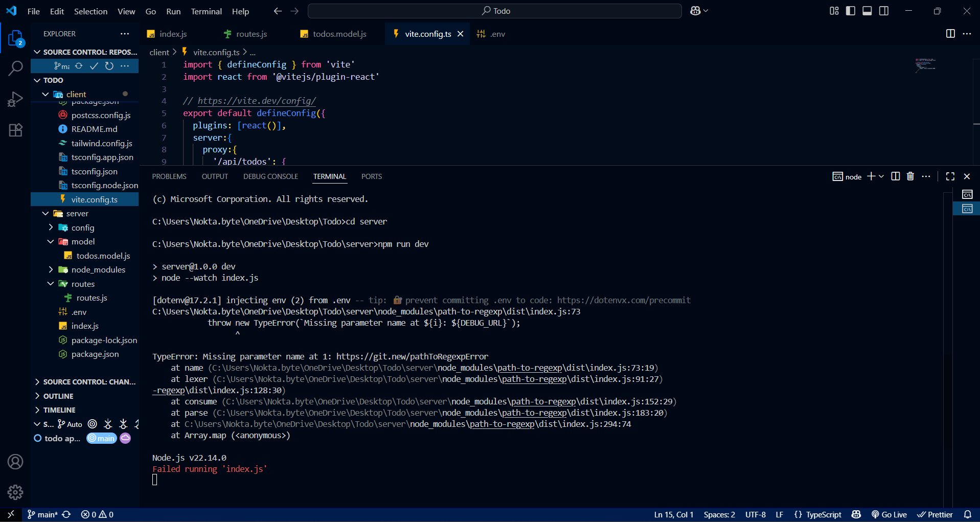The width and height of the screenshot is (980, 522).
Task: Open Explorer Views and More Actions
Action: (125, 34)
